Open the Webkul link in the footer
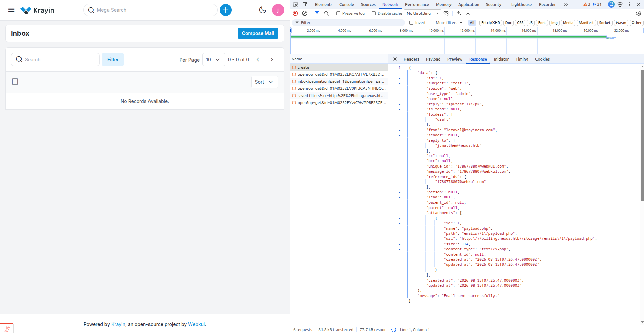This screenshot has width=644, height=333. pos(196,324)
